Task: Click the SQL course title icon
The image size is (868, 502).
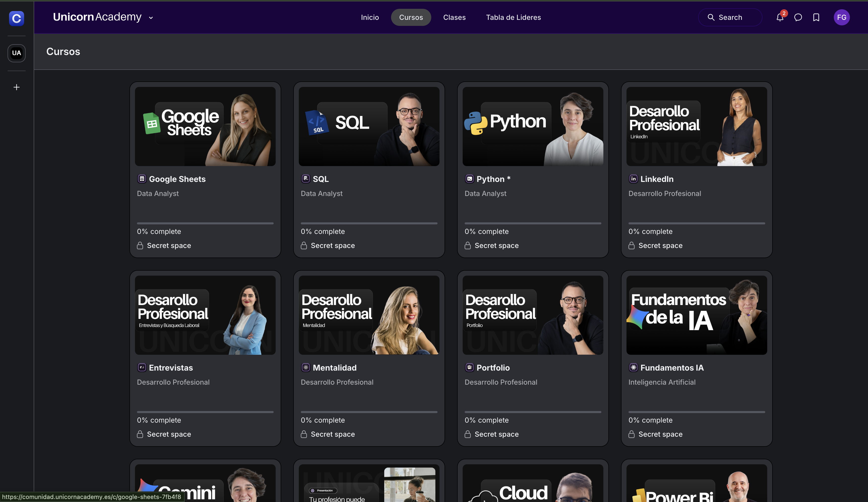Action: [x=306, y=179]
